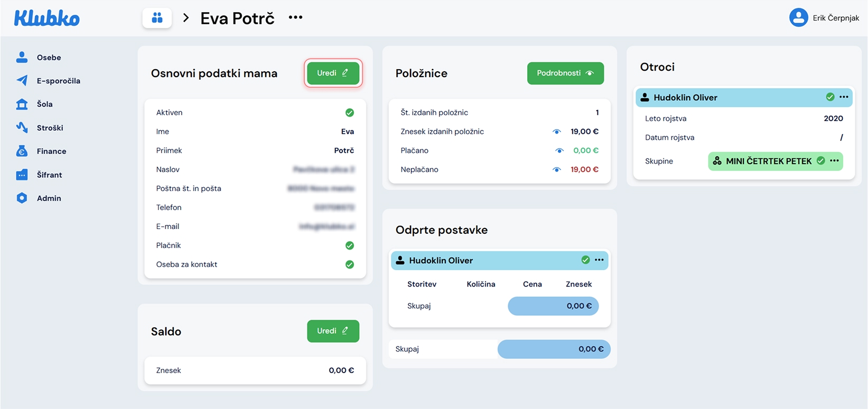
Task: Click the Finance money bag icon
Action: 22,151
